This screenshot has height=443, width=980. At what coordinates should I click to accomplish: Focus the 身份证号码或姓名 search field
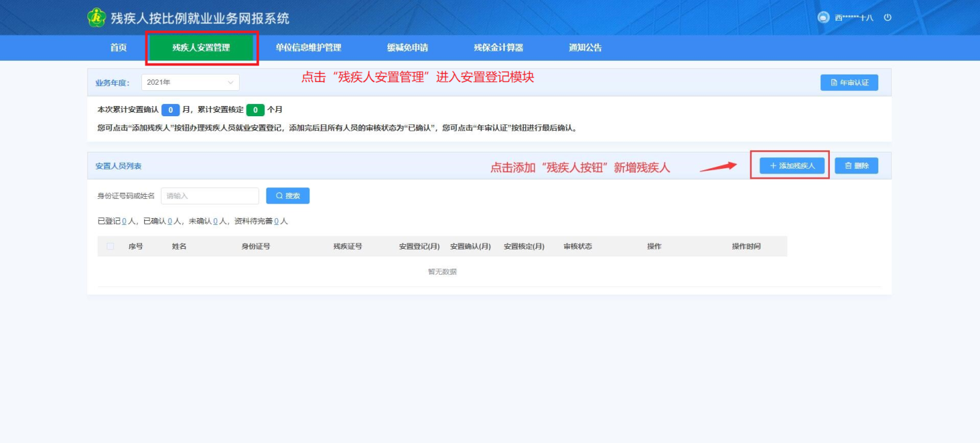210,196
